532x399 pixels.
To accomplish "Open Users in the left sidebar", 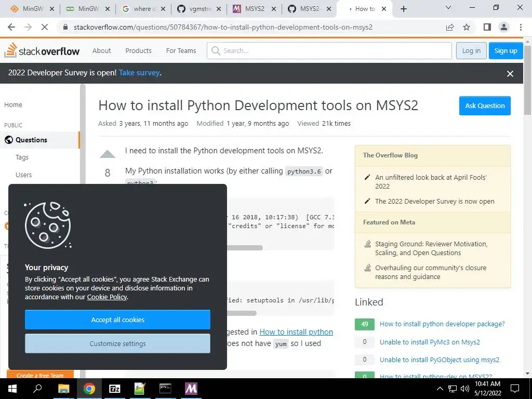I will (24, 175).
